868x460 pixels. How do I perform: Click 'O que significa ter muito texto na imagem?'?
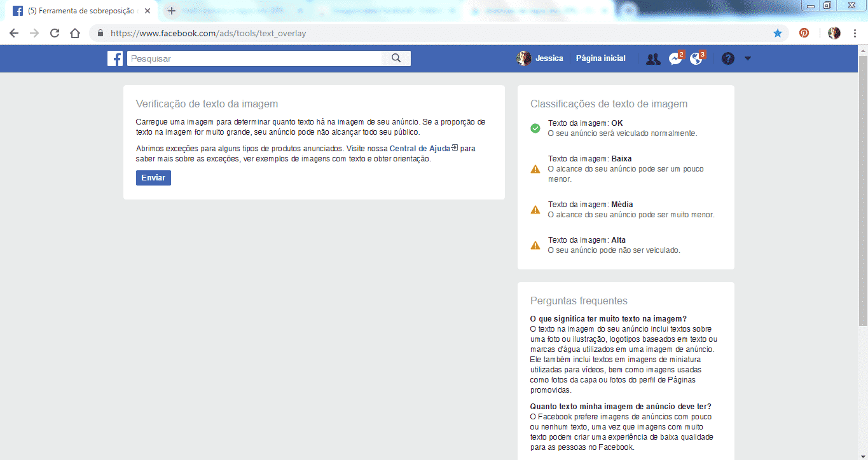609,319
